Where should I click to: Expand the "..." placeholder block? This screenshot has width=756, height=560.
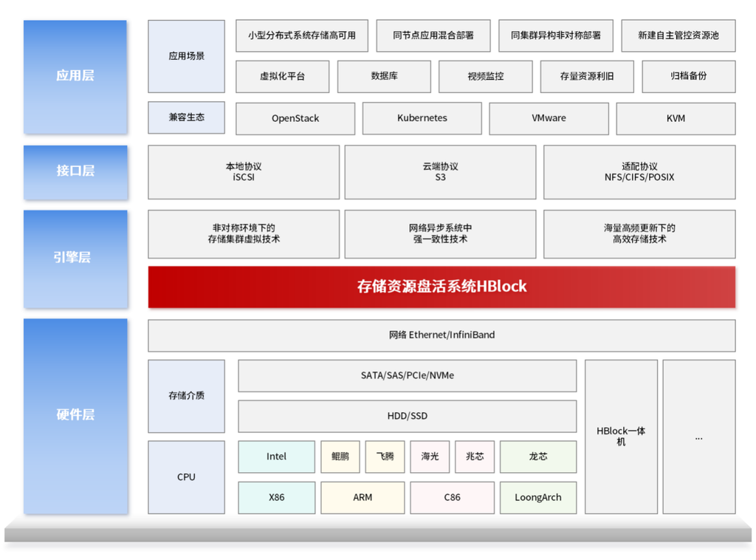[698, 437]
